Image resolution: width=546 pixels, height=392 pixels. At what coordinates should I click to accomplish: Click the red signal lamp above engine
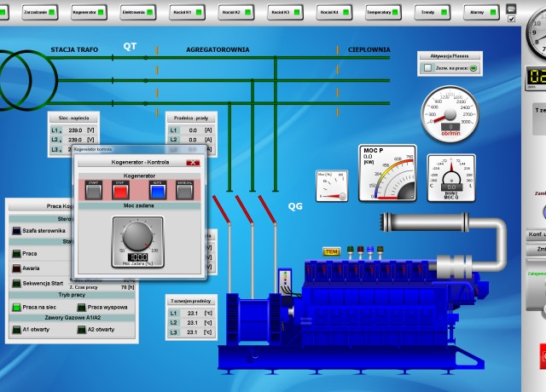click(x=360, y=251)
